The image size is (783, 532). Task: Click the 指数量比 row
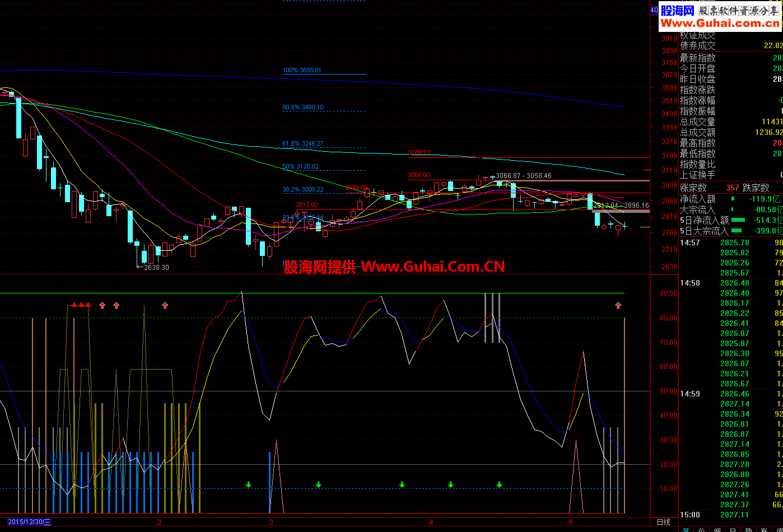pos(731,164)
